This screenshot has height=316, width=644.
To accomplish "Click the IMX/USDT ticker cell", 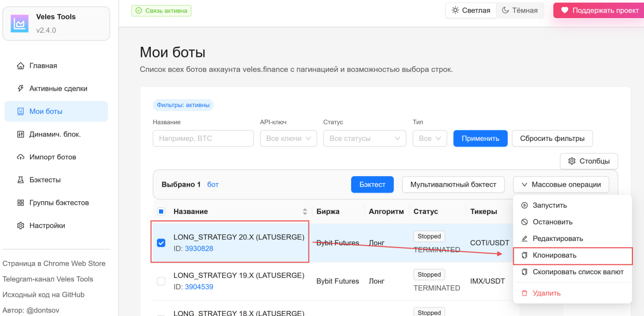I will click(x=487, y=281).
